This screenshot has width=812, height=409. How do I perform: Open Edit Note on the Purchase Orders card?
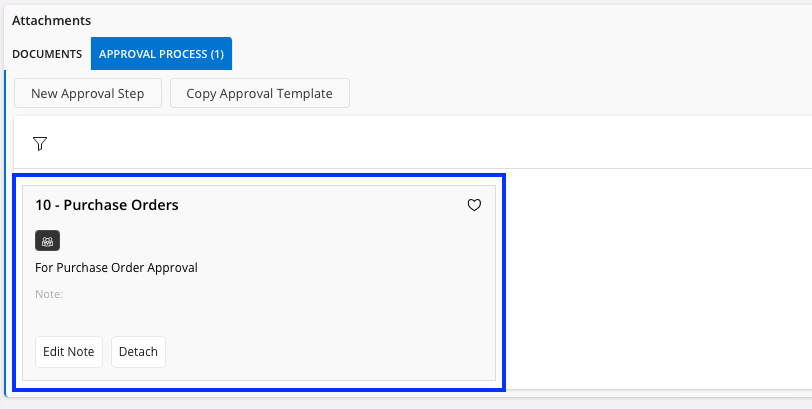coord(69,352)
